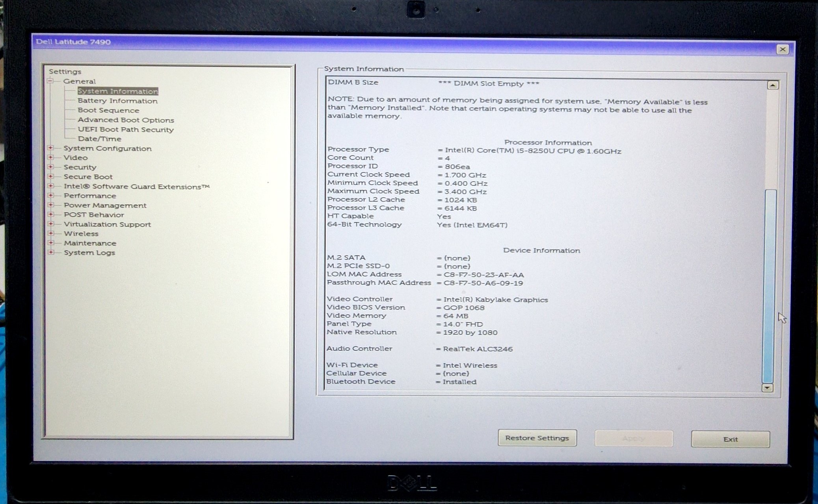Screen dimensions: 818x504
Task: Click the Processor Information heading
Action: click(548, 143)
